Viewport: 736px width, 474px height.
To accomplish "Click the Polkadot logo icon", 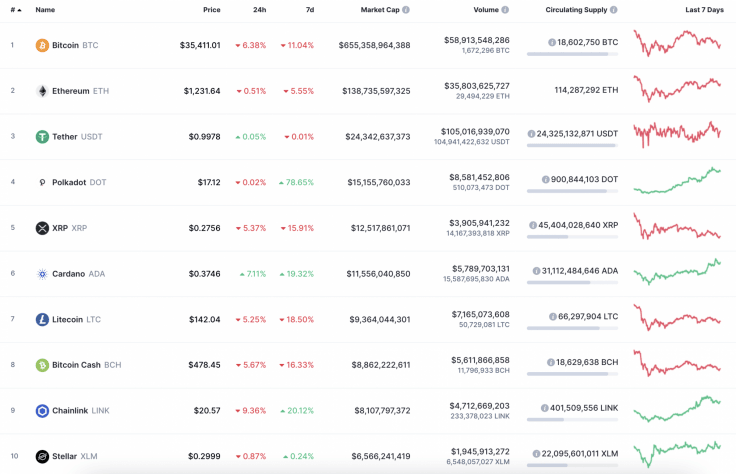I will 42,182.
